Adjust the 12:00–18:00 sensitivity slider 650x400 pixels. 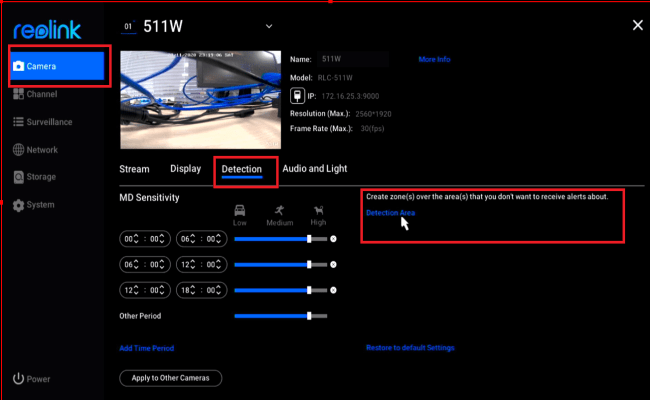281,291
